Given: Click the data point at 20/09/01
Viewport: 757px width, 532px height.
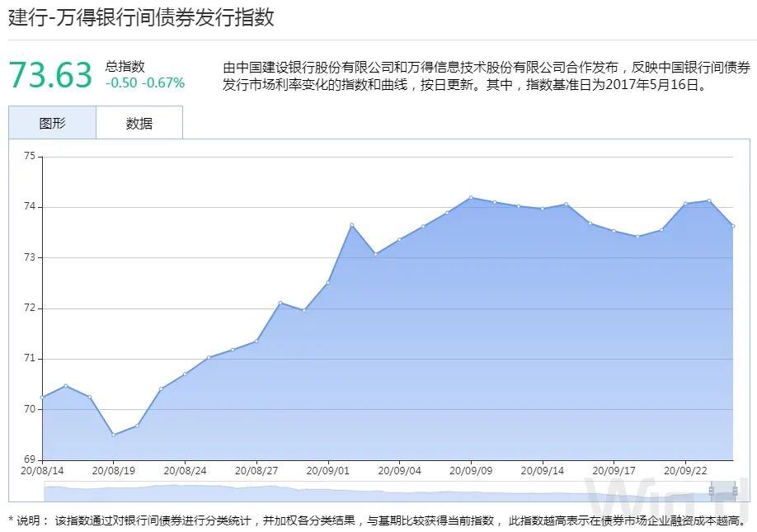Looking at the screenshot, I should 327,283.
